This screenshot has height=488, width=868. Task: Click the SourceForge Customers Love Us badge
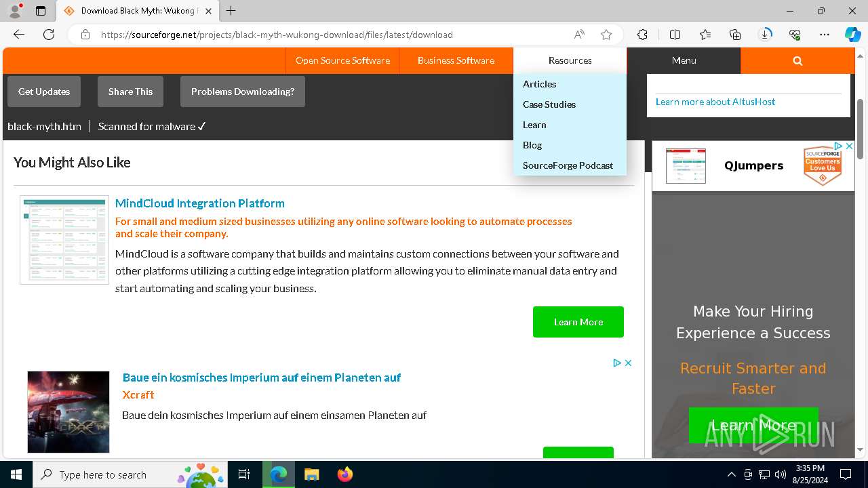823,165
